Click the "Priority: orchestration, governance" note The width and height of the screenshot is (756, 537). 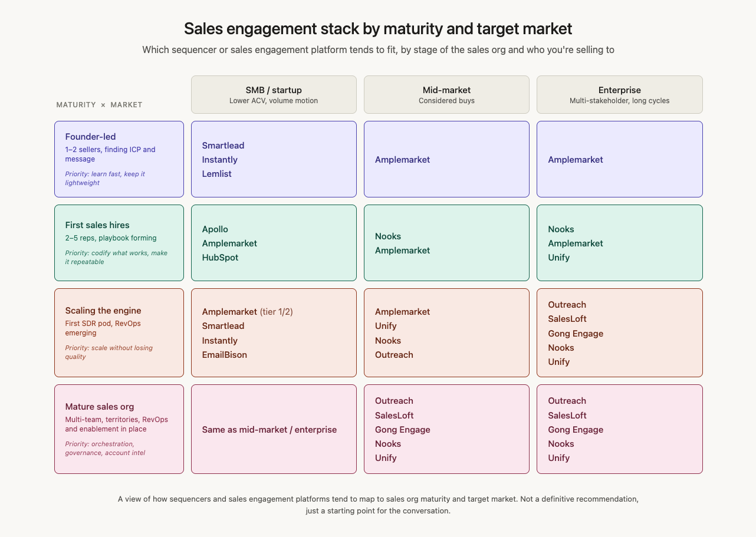(x=106, y=448)
